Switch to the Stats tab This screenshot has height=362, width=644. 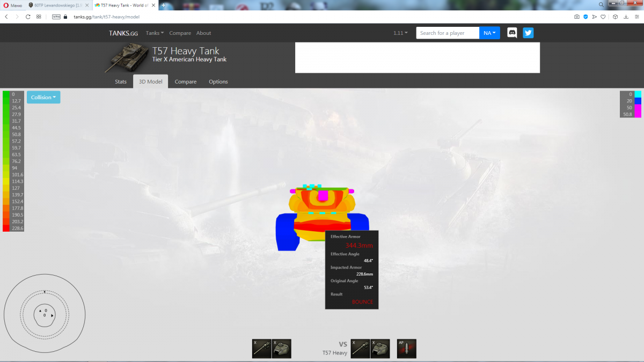(x=121, y=82)
